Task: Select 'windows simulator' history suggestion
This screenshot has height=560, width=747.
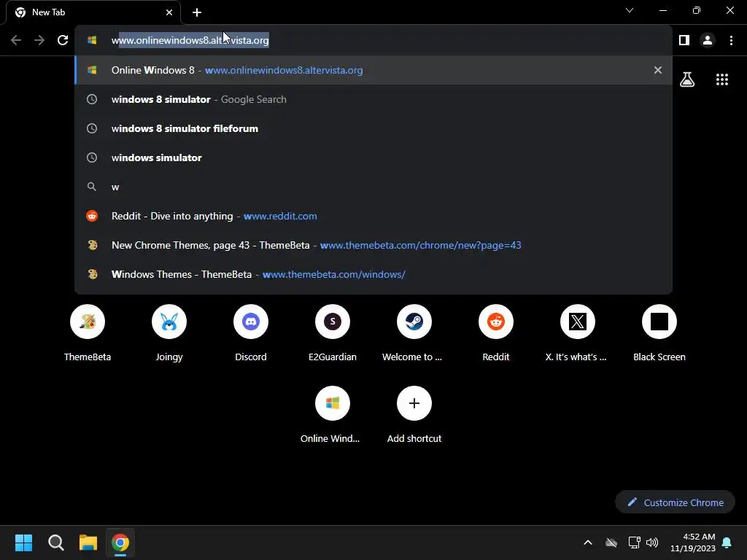Action: click(x=373, y=157)
